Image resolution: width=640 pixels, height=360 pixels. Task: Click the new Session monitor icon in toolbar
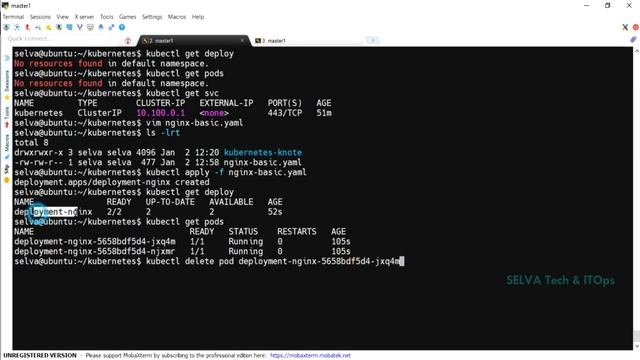click(6, 27)
